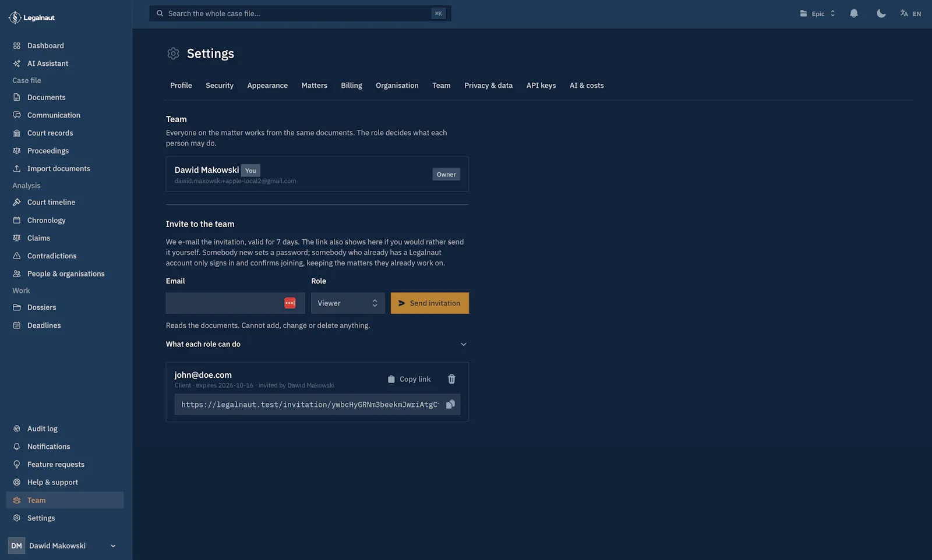Open Dashboard from the sidebar
This screenshot has height=560, width=932.
coord(65,45)
